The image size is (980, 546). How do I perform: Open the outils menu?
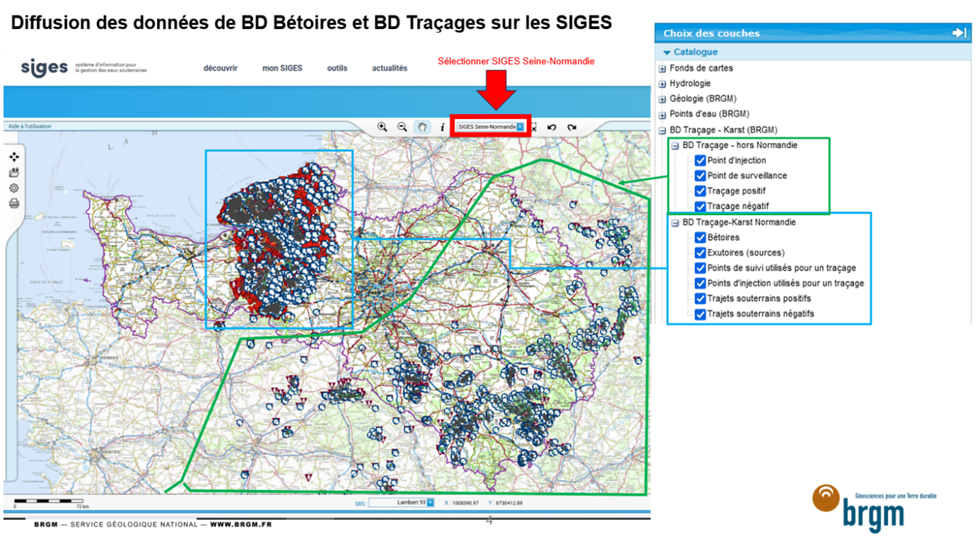(x=337, y=68)
